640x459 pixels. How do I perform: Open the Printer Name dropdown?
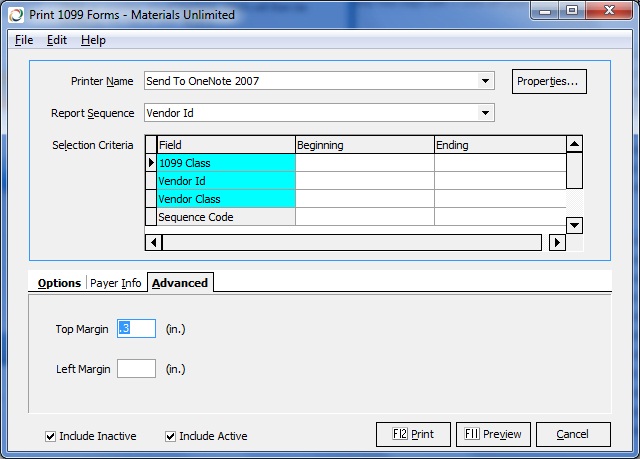pos(486,81)
